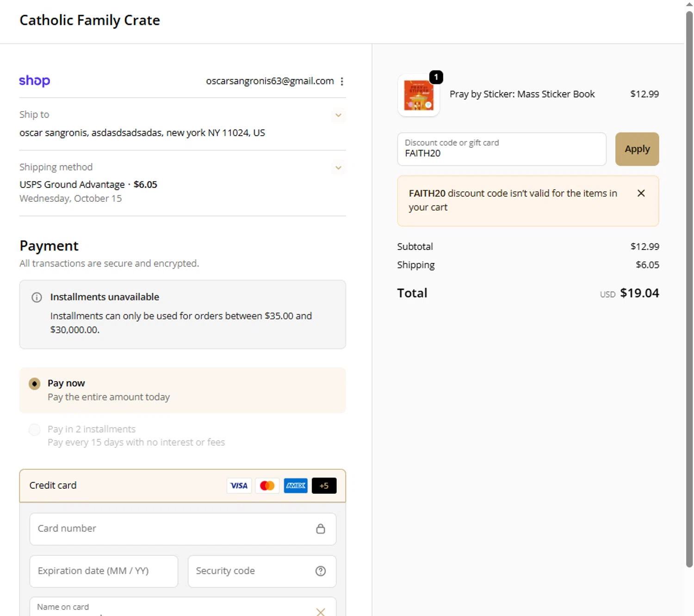
Task: Click the USPS Ground Advantage shipping text
Action: [x=72, y=185]
